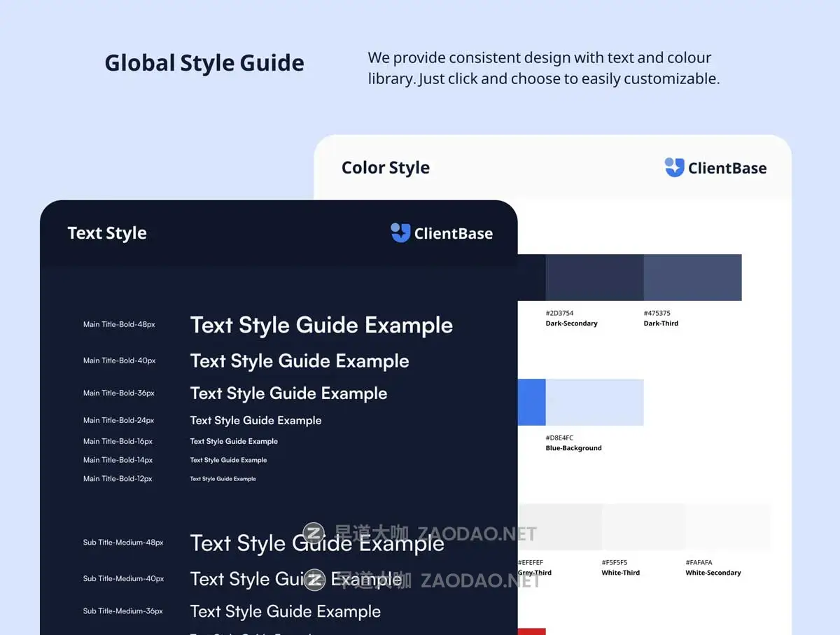Pick the Grey-Third #EFEFEF swatch

[560, 526]
